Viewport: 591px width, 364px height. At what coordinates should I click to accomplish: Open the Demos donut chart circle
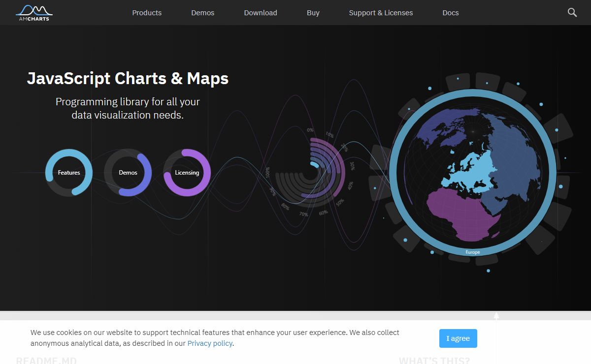click(x=128, y=173)
